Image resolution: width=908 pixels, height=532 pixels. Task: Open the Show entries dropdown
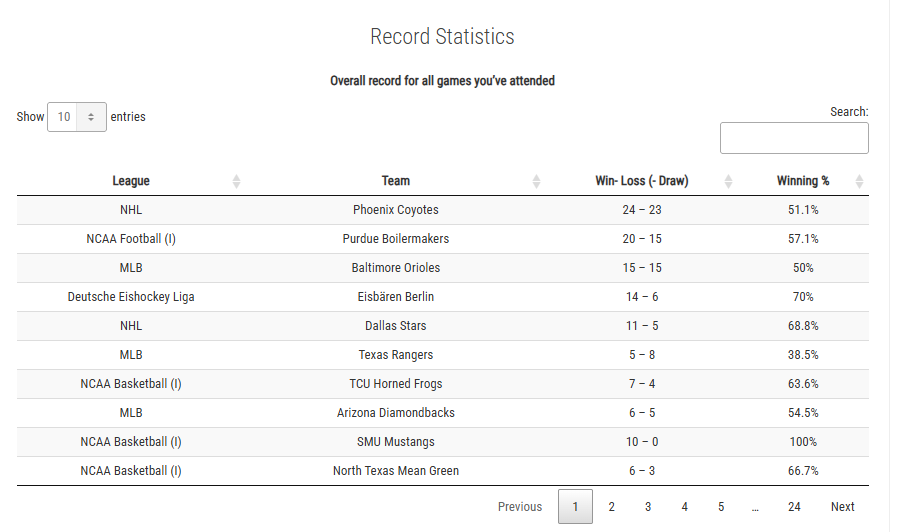coord(77,117)
